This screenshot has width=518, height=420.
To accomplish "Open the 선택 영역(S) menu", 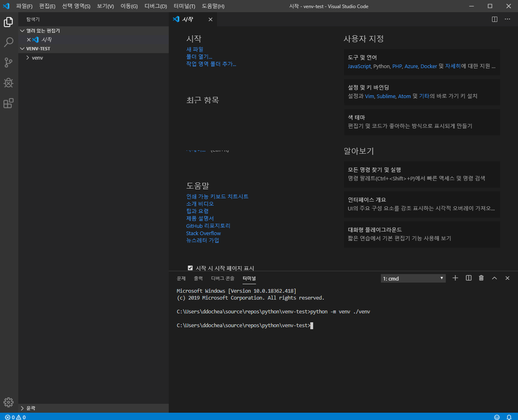I will 76,6.
